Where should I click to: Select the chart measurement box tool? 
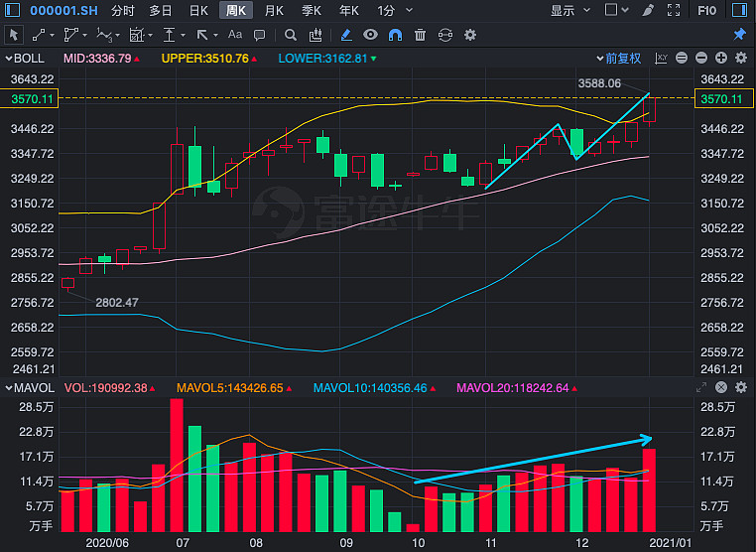137,35
